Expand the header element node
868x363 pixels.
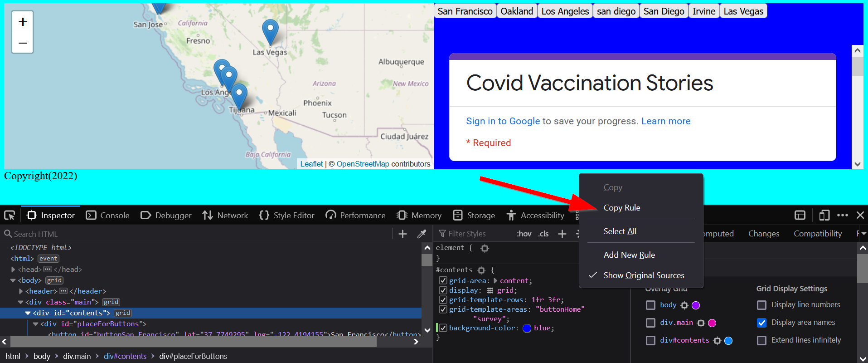(21, 291)
